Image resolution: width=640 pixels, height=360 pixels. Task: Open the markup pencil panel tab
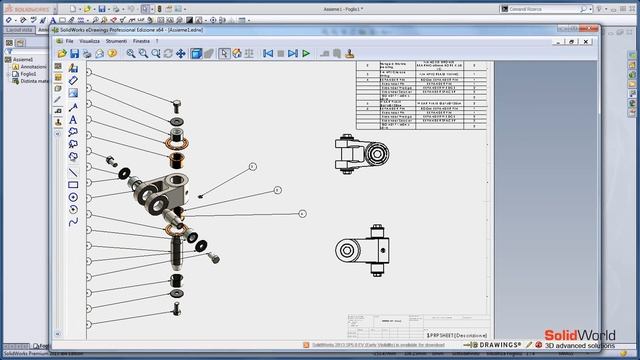coord(58,100)
